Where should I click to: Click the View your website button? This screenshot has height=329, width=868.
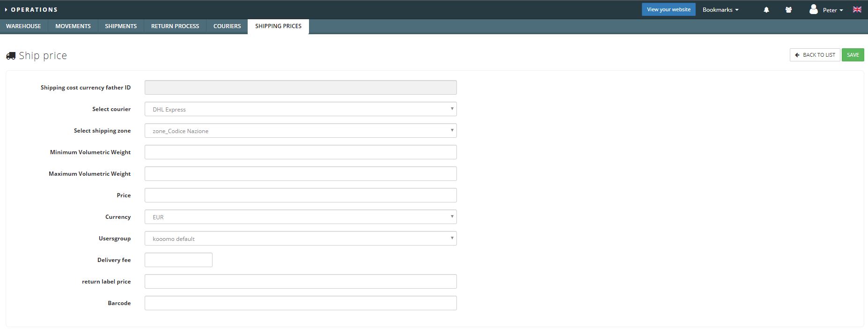(669, 9)
